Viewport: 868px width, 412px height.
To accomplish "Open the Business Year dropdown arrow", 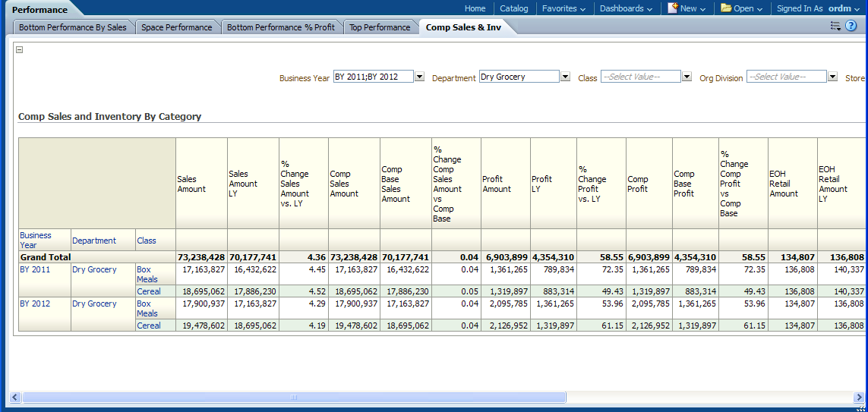I will click(419, 77).
